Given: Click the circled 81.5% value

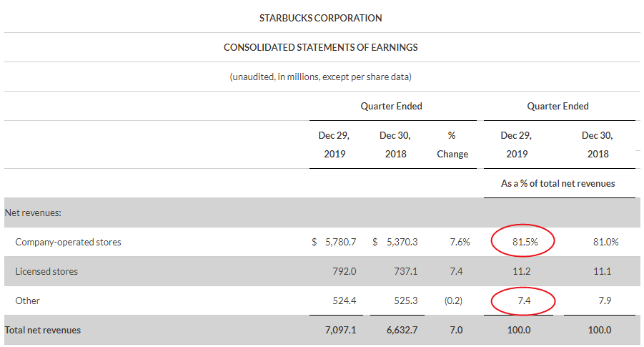Looking at the screenshot, I should pyautogui.click(x=524, y=242).
